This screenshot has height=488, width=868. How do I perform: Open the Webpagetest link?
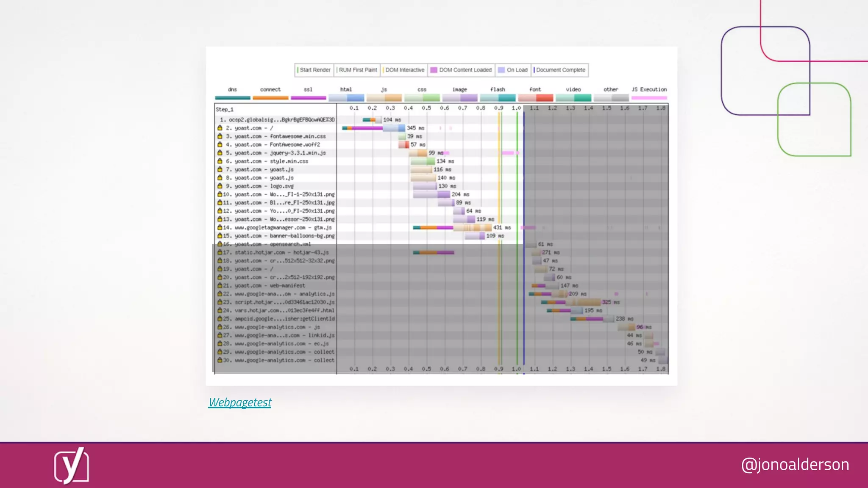pos(240,402)
